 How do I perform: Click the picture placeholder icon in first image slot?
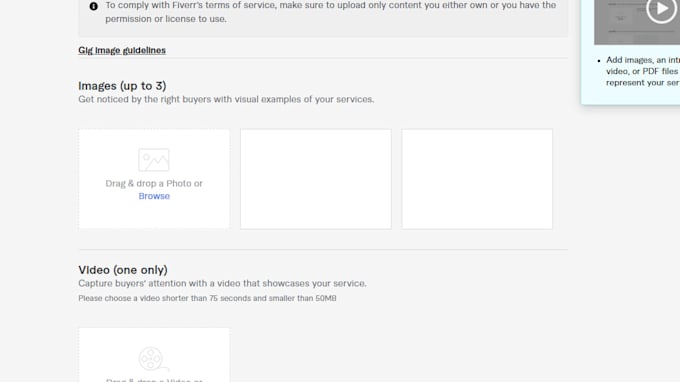tap(154, 160)
